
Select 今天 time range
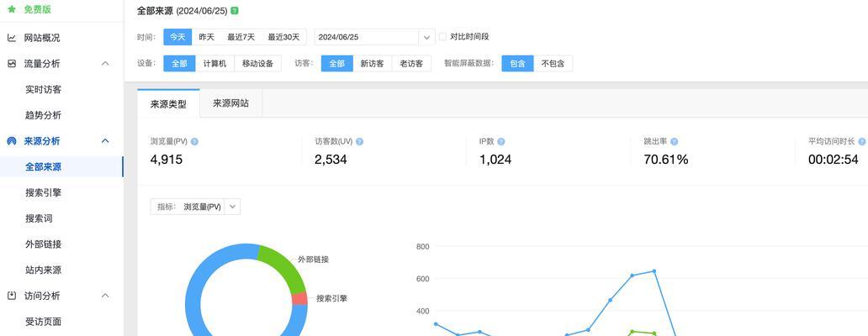click(x=177, y=37)
